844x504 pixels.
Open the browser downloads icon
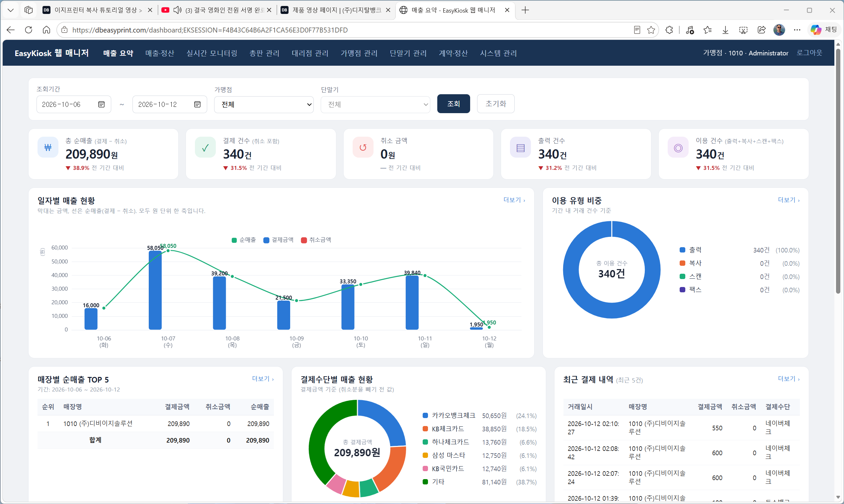725,30
